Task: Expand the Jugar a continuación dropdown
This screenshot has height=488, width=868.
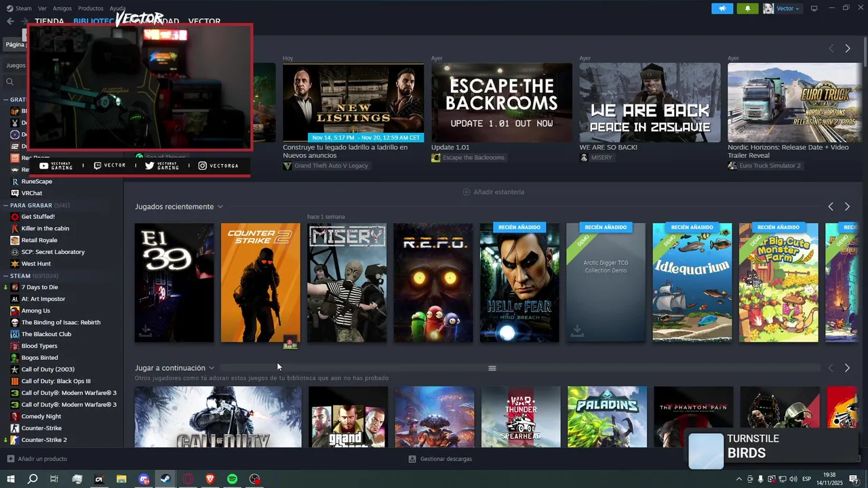Action: click(x=212, y=368)
